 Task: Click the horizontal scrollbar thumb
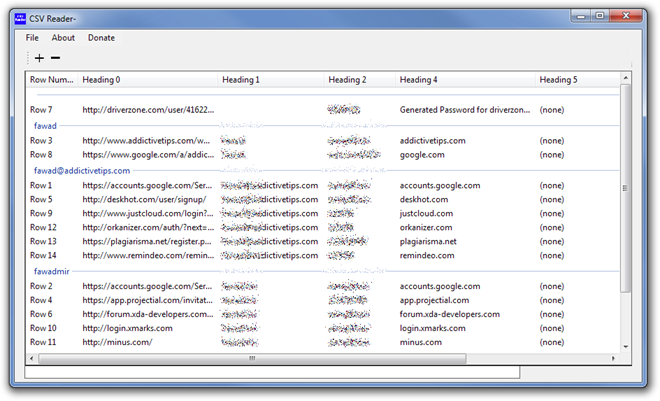[x=252, y=359]
